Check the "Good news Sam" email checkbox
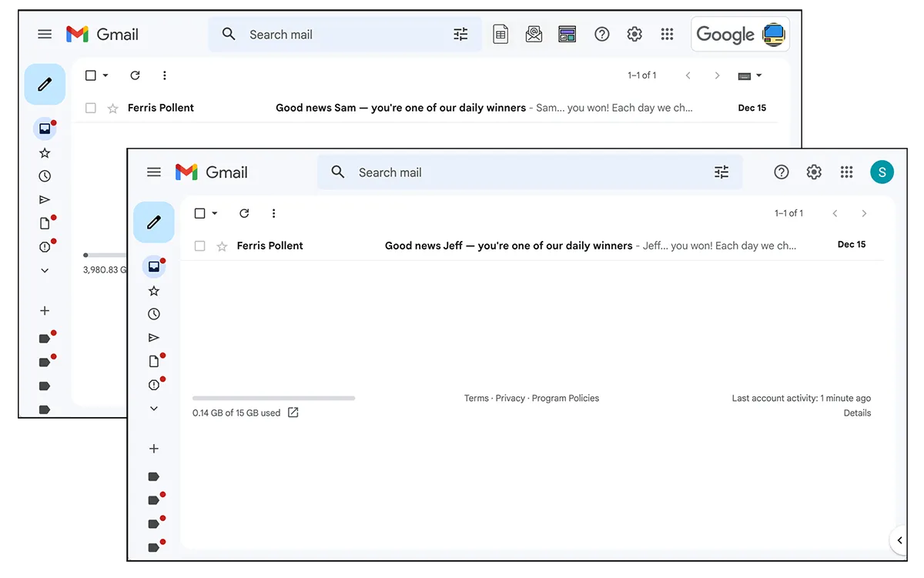 [x=91, y=108]
